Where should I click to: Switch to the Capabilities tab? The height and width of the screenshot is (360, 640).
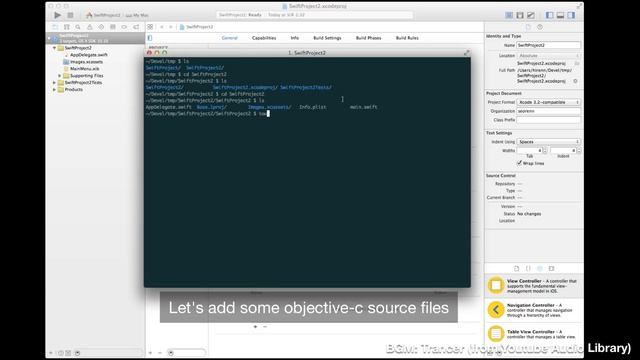click(264, 38)
